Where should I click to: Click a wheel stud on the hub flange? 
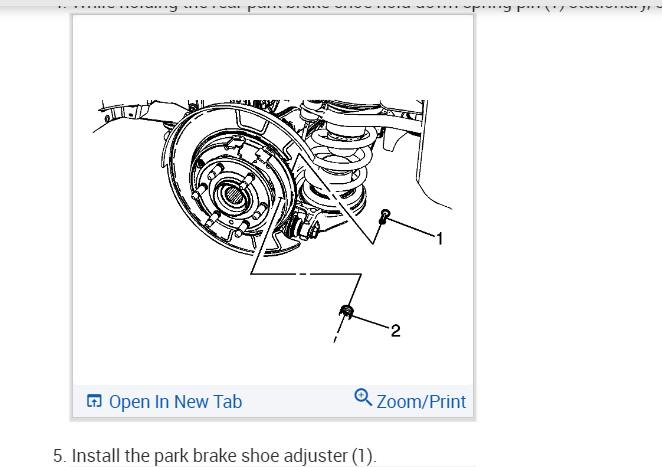tap(215, 170)
